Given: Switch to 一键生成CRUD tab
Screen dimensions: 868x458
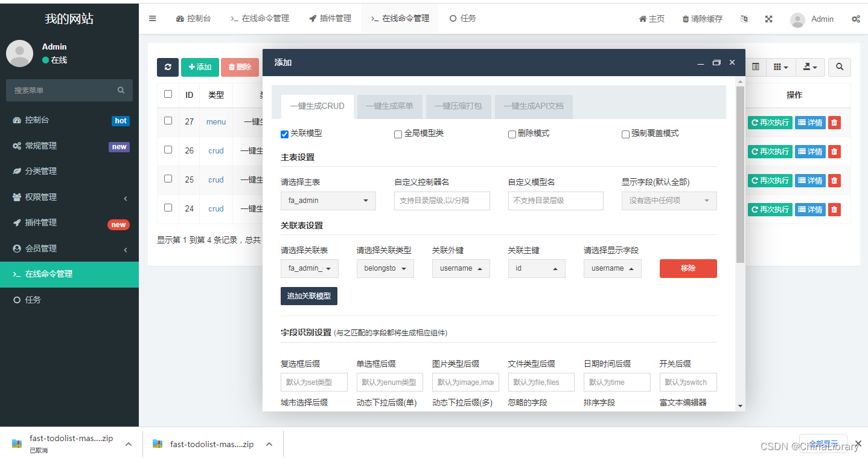Looking at the screenshot, I should point(317,106).
